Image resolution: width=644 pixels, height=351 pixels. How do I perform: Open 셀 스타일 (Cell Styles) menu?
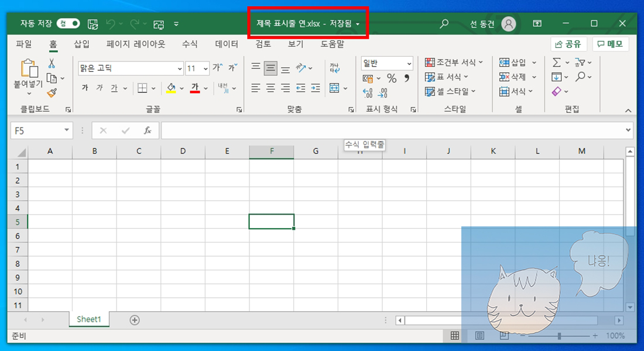pos(450,91)
